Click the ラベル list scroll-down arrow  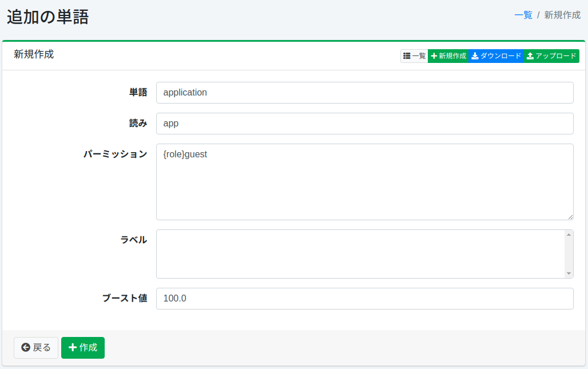[x=569, y=273]
